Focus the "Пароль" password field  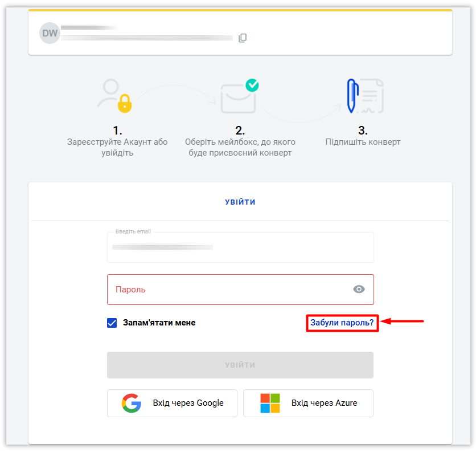coord(240,290)
